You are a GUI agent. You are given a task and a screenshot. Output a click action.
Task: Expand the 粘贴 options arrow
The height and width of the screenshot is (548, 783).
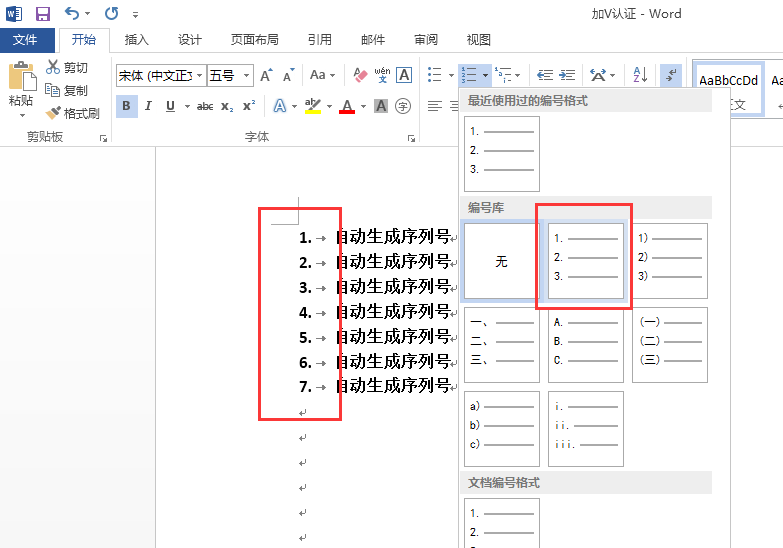click(x=21, y=115)
